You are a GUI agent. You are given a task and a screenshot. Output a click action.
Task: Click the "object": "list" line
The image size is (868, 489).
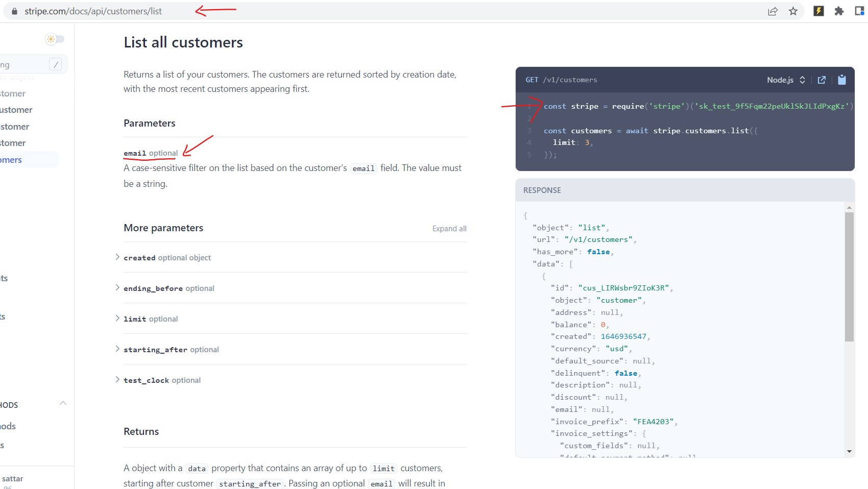571,228
